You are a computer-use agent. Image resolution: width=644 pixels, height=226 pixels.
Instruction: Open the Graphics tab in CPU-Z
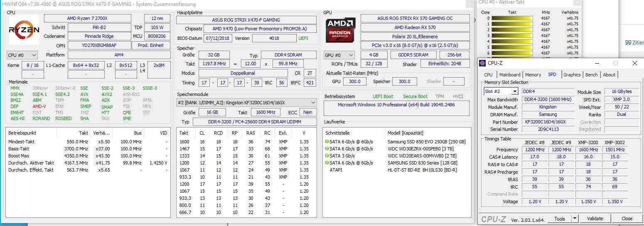pos(572,75)
